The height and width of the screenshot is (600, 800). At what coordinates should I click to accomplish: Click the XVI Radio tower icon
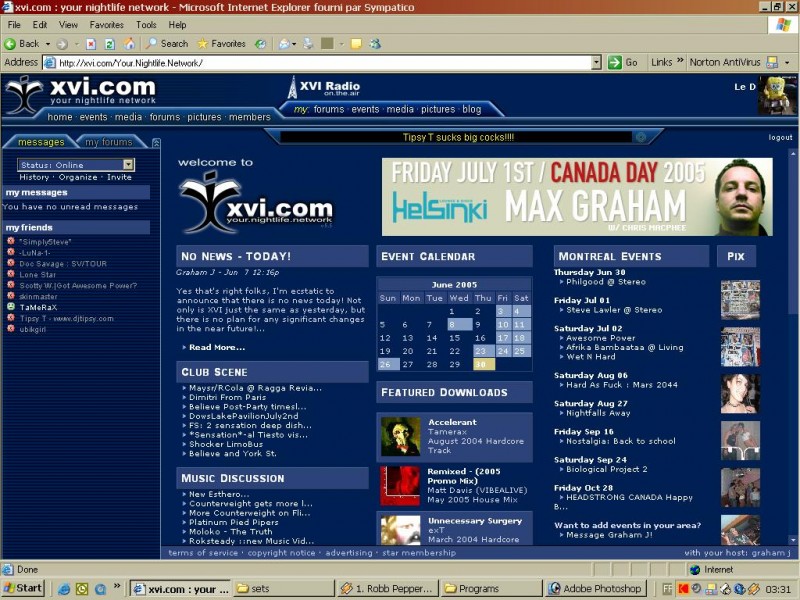[292, 87]
